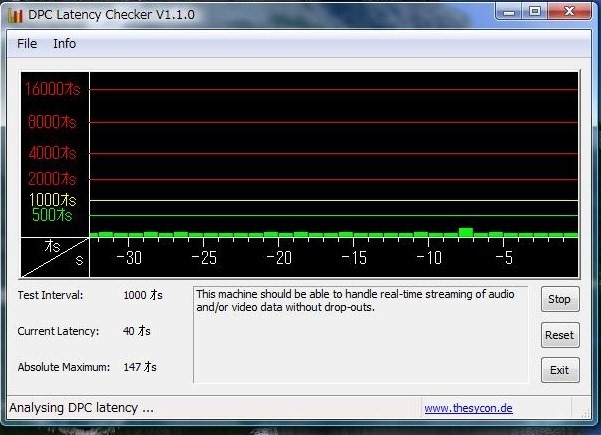Click the real-time streaming message text box
Image resolution: width=601 pixels, height=435 pixels.
361,335
